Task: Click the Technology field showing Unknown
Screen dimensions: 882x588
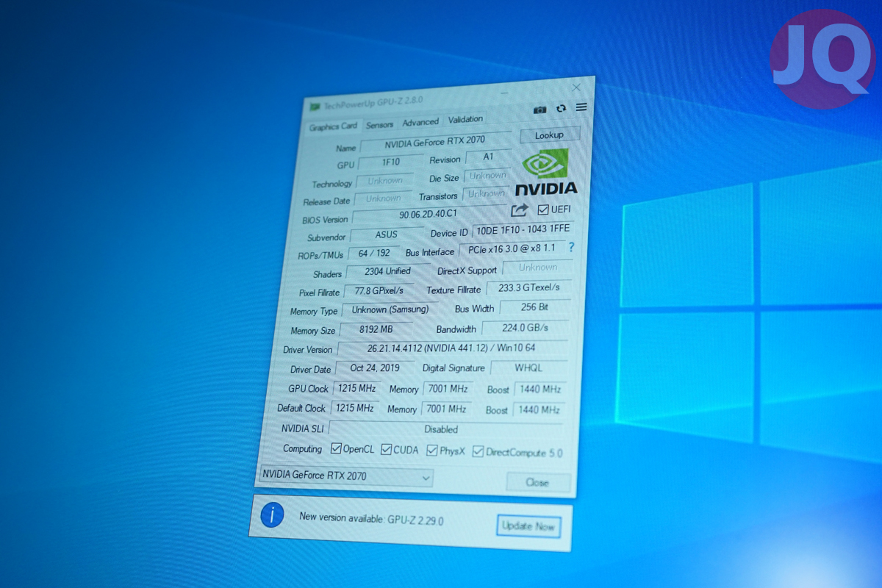Action: point(386,181)
